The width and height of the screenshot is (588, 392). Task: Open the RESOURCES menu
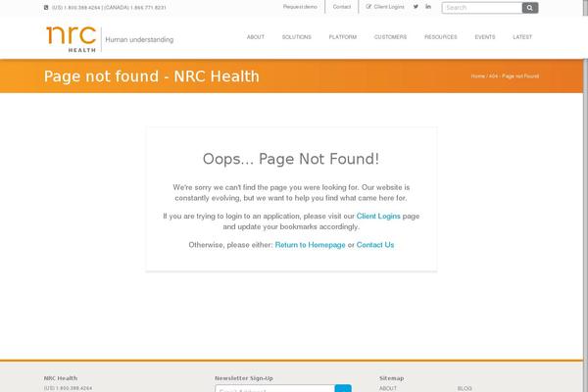coord(441,37)
